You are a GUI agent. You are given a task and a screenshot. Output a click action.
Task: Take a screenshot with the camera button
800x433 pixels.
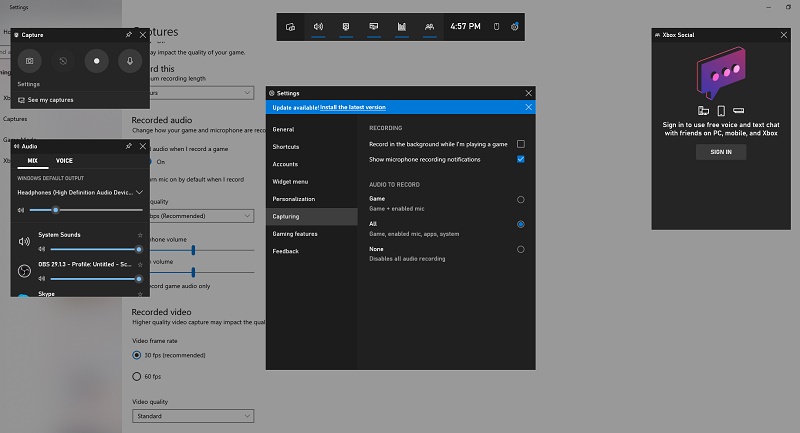(x=30, y=61)
